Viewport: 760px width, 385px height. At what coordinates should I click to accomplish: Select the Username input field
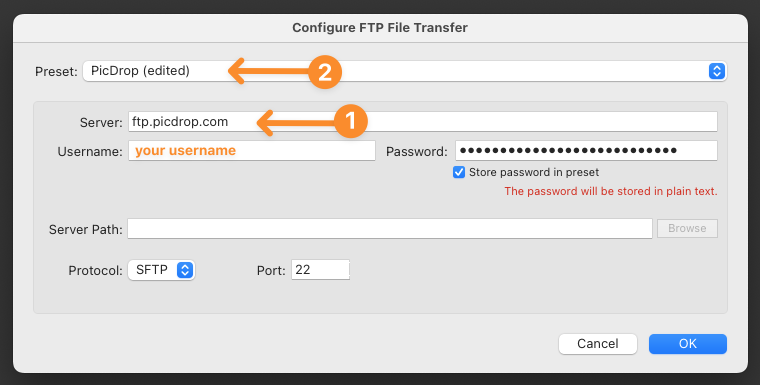(x=252, y=151)
